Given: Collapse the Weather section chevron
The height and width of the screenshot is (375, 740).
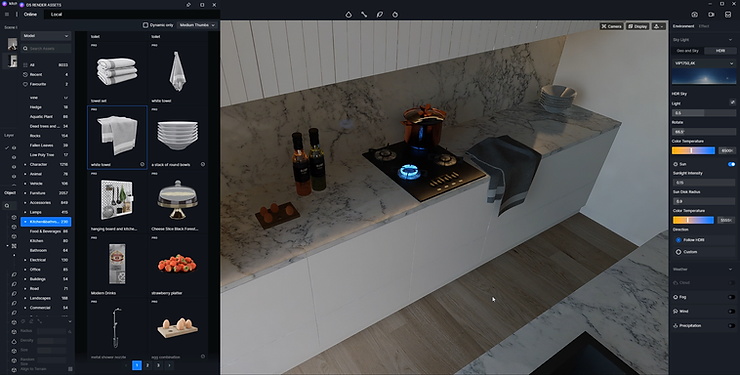Looking at the screenshot, I should [x=731, y=269].
